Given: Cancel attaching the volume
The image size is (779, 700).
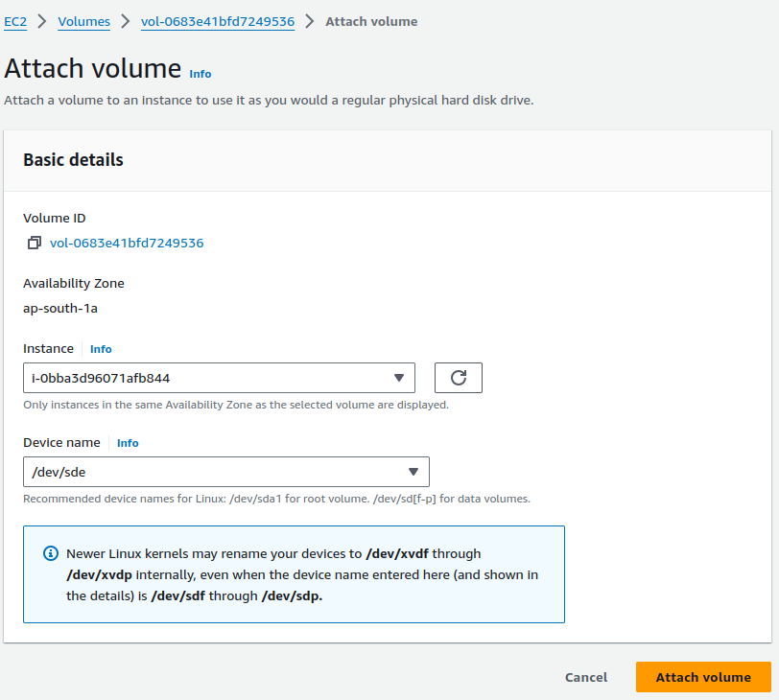Looking at the screenshot, I should tap(585, 677).
